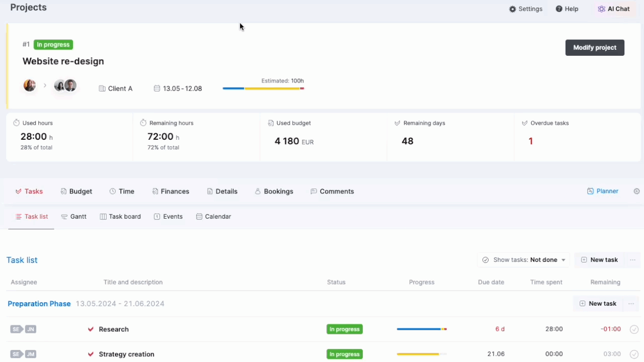The height and width of the screenshot is (362, 644).
Task: Click the project In progress status badge
Action: point(53,45)
